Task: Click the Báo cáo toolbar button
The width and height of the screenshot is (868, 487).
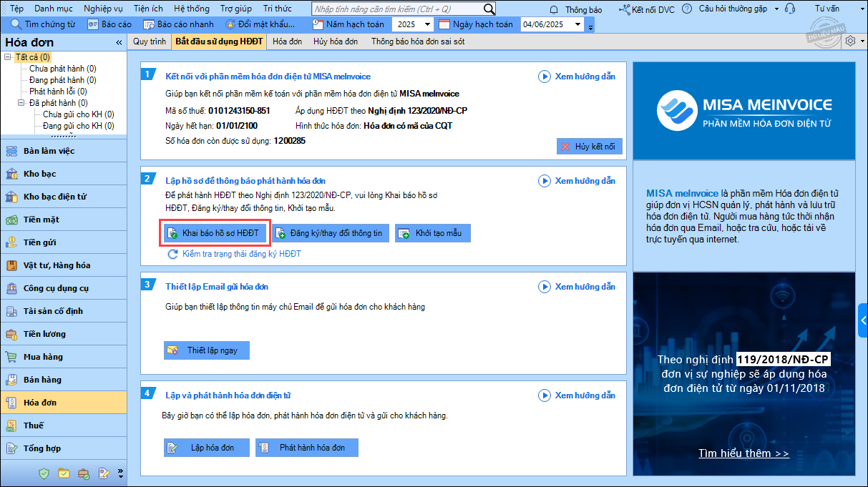Action: tap(109, 24)
